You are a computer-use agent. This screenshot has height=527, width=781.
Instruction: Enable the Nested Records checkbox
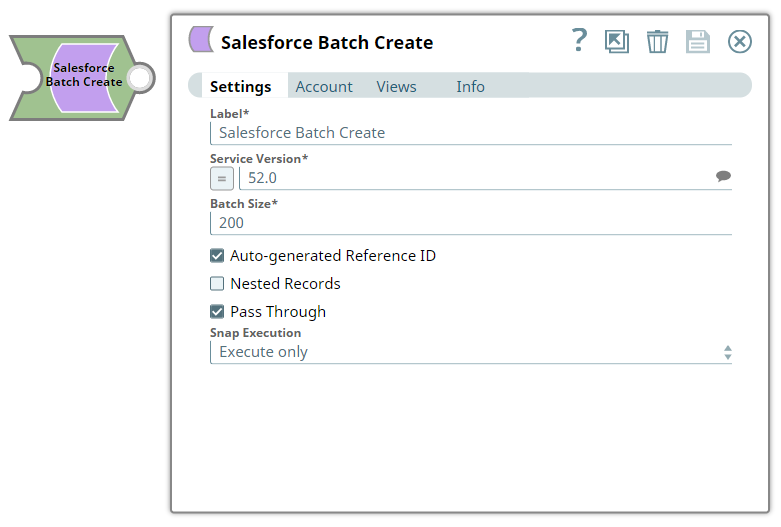click(217, 284)
